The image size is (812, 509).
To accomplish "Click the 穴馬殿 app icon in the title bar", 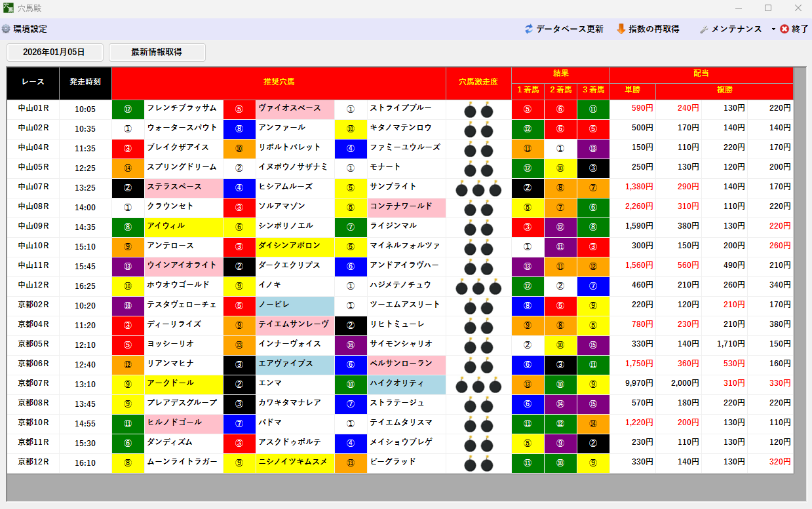I will tap(9, 9).
